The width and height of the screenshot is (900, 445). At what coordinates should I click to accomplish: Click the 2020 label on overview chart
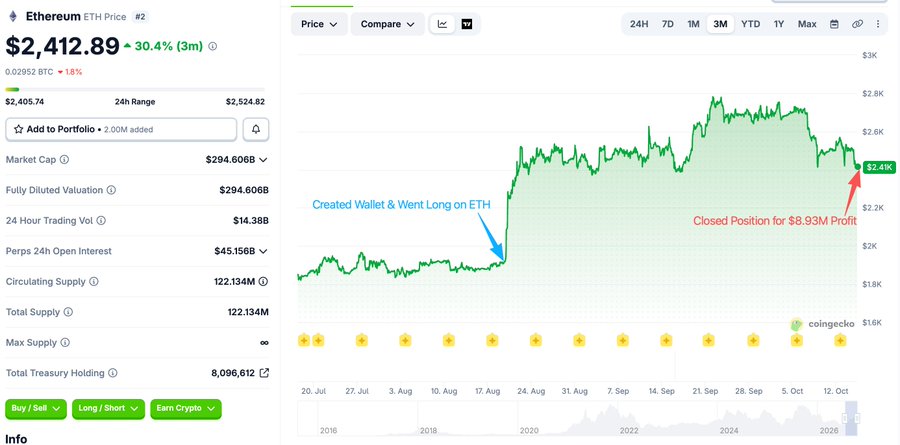click(x=529, y=430)
